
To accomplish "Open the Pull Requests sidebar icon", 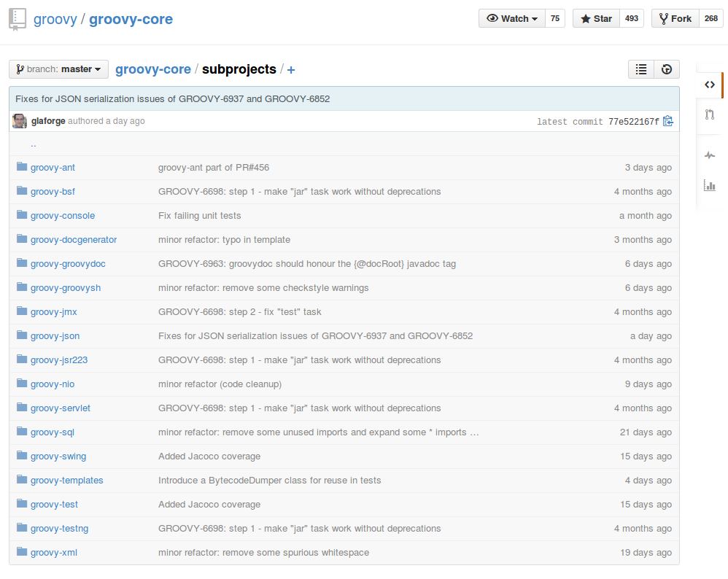I will tap(710, 114).
